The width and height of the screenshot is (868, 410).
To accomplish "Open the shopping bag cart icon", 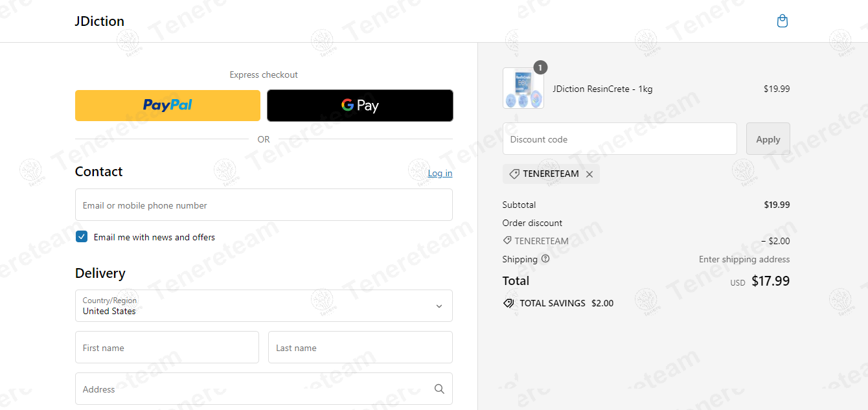I will pyautogui.click(x=782, y=21).
